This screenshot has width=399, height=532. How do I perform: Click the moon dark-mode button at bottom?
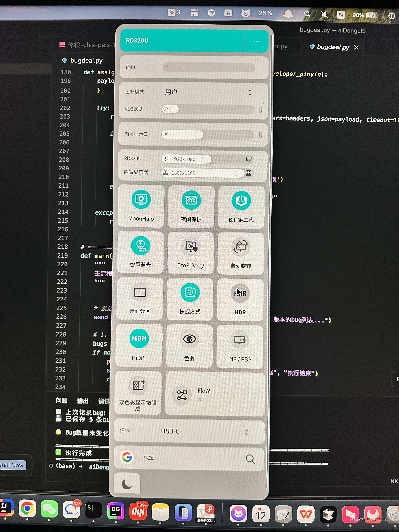(127, 484)
